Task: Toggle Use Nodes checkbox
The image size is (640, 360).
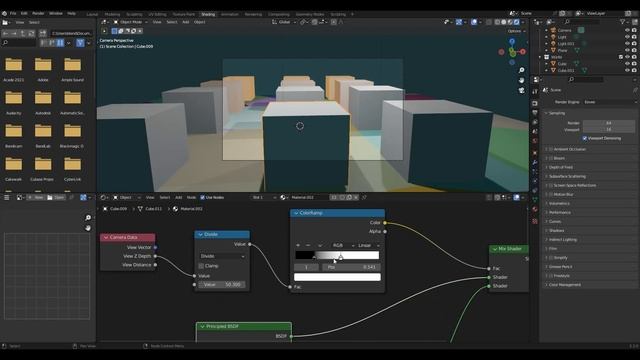Action: pyautogui.click(x=202, y=198)
